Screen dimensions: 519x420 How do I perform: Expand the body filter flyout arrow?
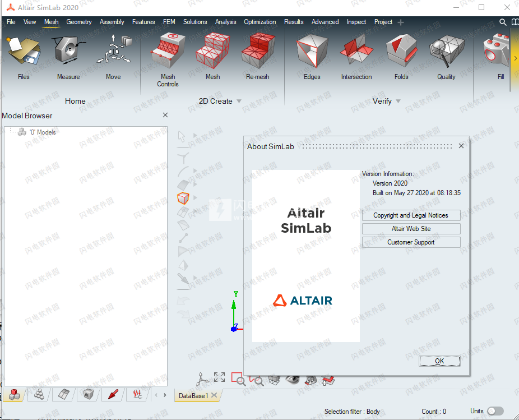pos(195,197)
